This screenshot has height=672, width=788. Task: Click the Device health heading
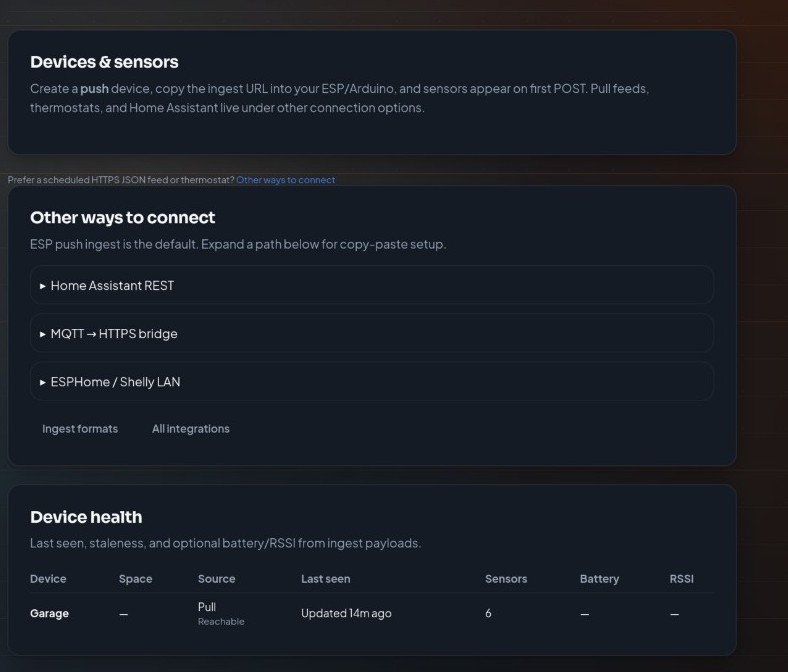pyautogui.click(x=86, y=517)
